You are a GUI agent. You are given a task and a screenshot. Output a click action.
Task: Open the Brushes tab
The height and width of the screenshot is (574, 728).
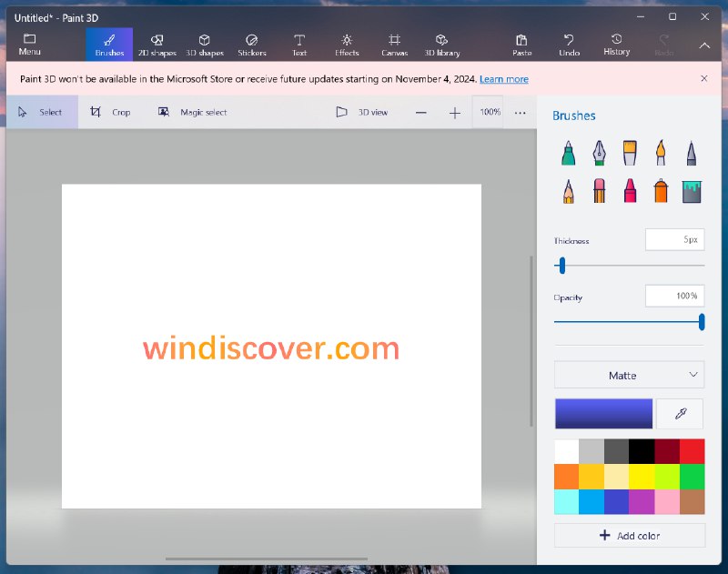(x=109, y=45)
